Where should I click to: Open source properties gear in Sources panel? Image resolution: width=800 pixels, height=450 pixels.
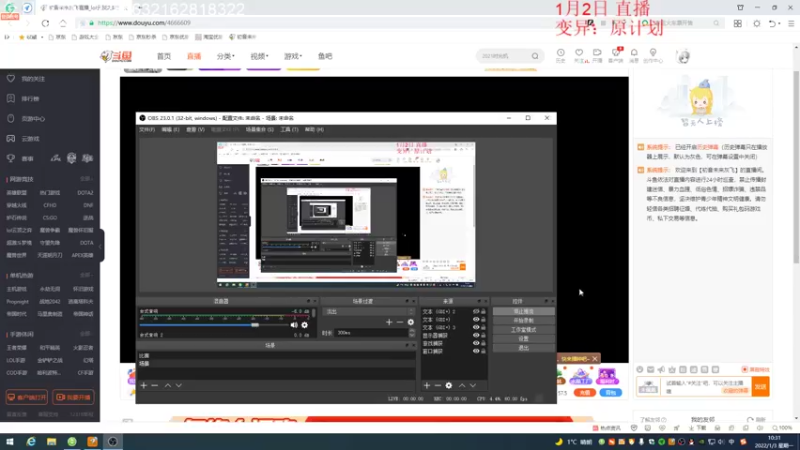pyautogui.click(x=449, y=385)
